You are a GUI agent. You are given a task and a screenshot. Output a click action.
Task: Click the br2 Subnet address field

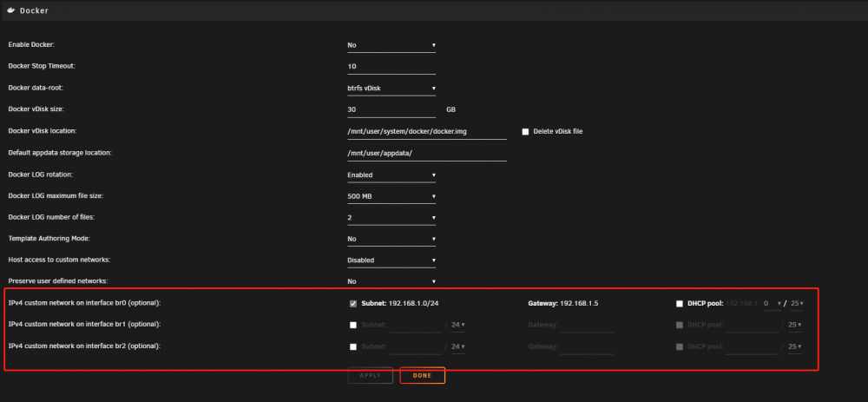(415, 346)
